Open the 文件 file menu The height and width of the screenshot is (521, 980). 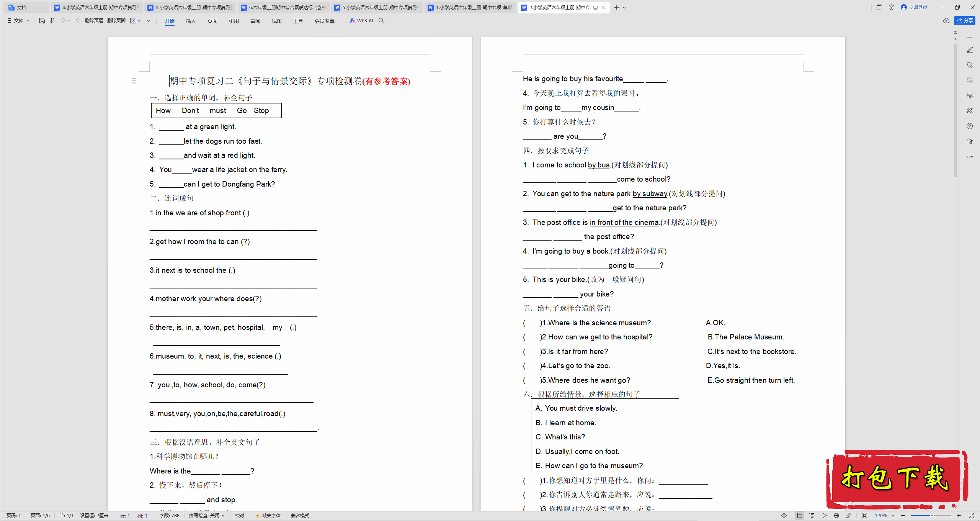point(18,21)
